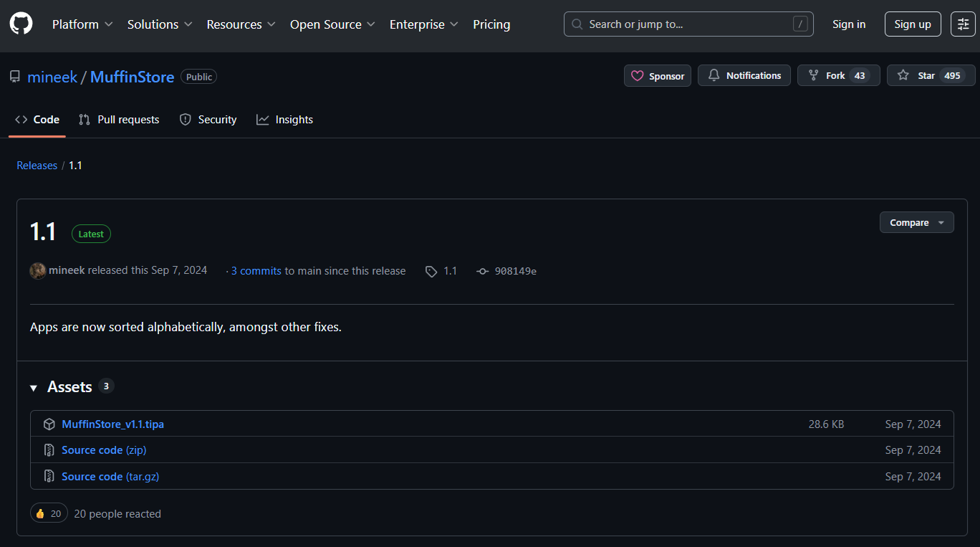Screen dimensions: 980x547
Task: Click the zip file icon for Source code (zip)
Action: pos(49,450)
